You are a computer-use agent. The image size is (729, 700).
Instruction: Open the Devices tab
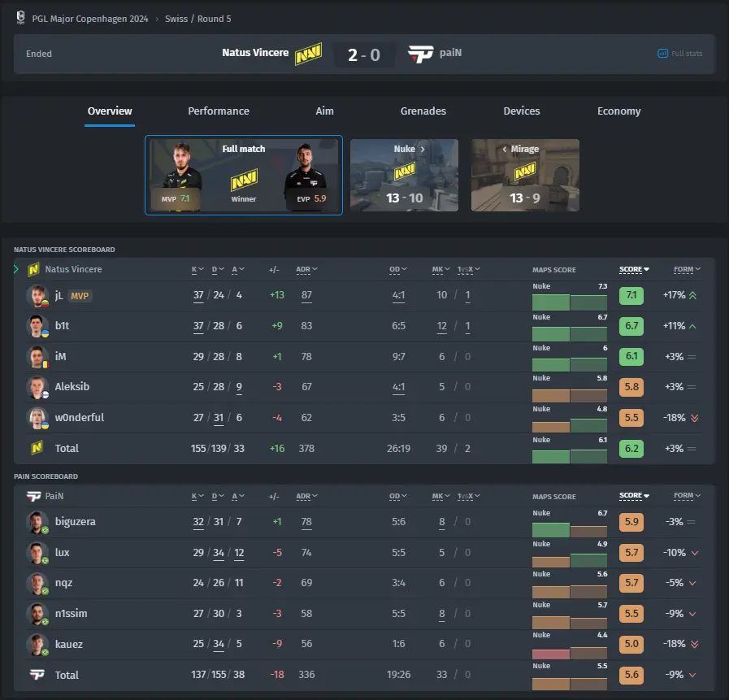coord(522,111)
